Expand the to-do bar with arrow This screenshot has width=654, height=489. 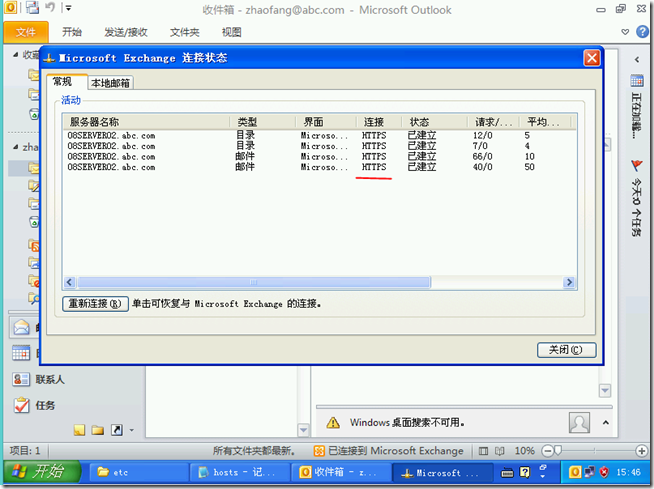637,60
